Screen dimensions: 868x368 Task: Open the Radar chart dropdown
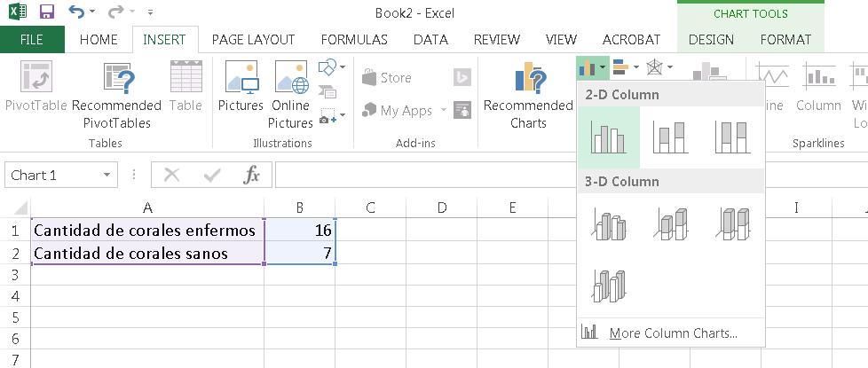point(659,67)
